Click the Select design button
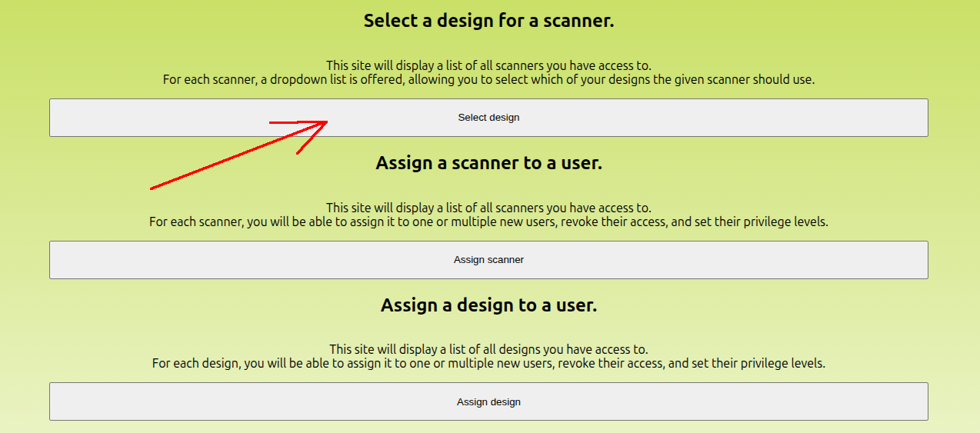Screen dimensions: 980x433 (x=488, y=118)
